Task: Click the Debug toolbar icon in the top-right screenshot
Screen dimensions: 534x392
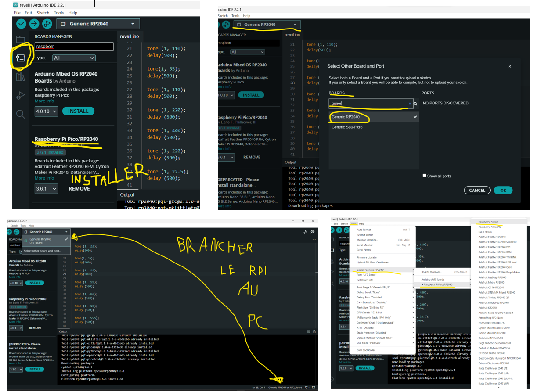Action: point(226,25)
